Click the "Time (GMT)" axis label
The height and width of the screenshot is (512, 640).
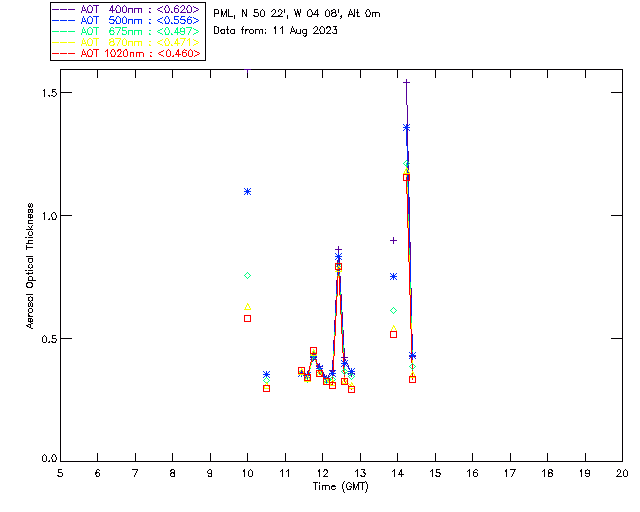[x=341, y=487]
